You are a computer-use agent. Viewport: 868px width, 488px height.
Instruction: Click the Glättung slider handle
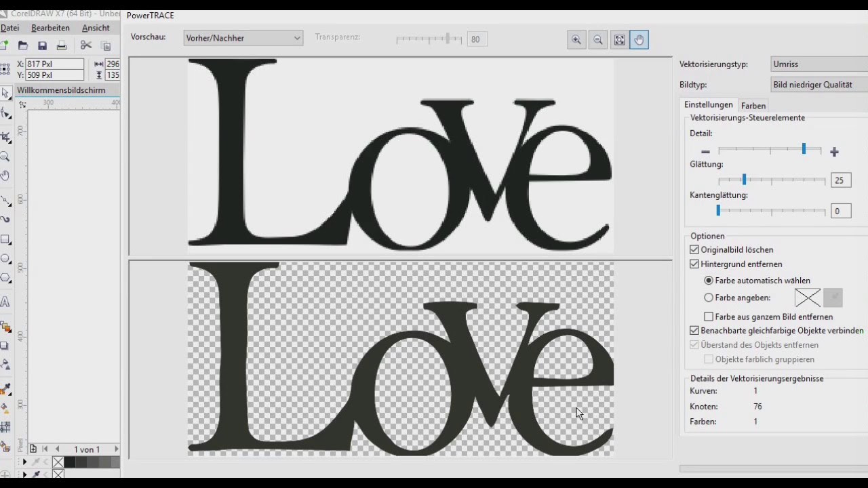(744, 179)
